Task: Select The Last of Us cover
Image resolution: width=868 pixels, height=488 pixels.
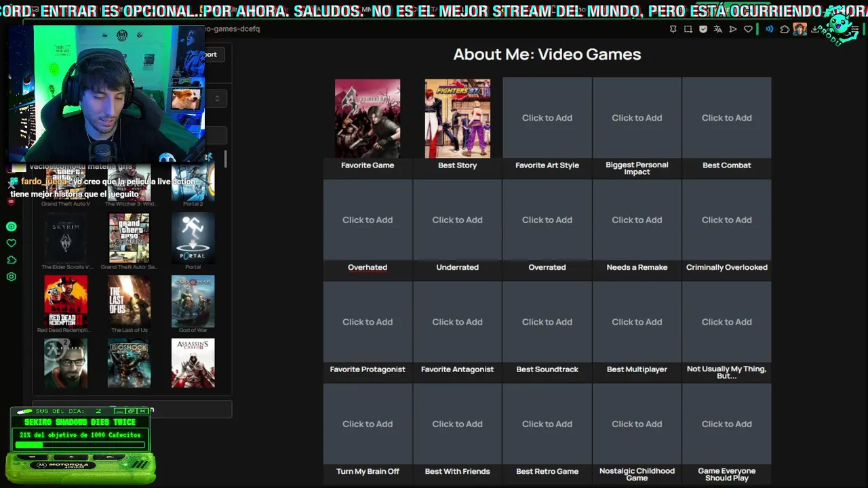Action: pyautogui.click(x=129, y=300)
